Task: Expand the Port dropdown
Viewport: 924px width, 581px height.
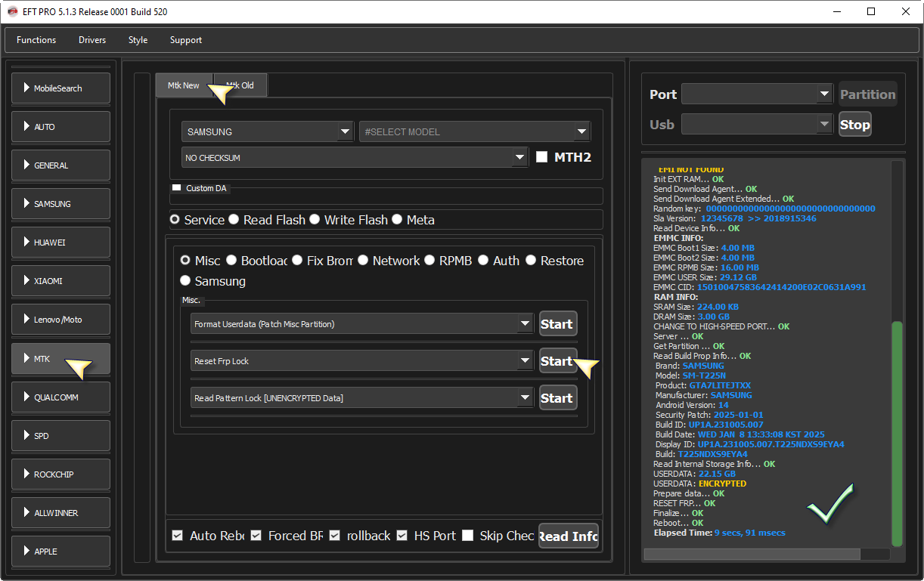Action: pos(825,94)
